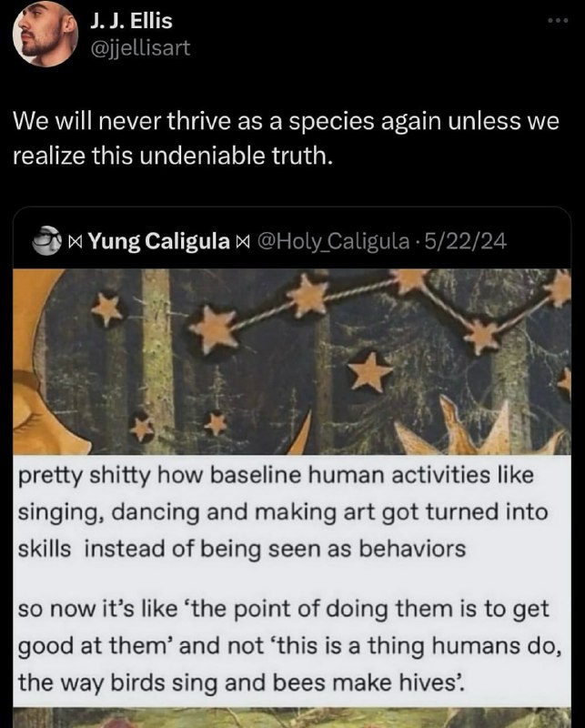Open the Yung Caligula display name
Screen dimensions: 585x728
(159, 241)
